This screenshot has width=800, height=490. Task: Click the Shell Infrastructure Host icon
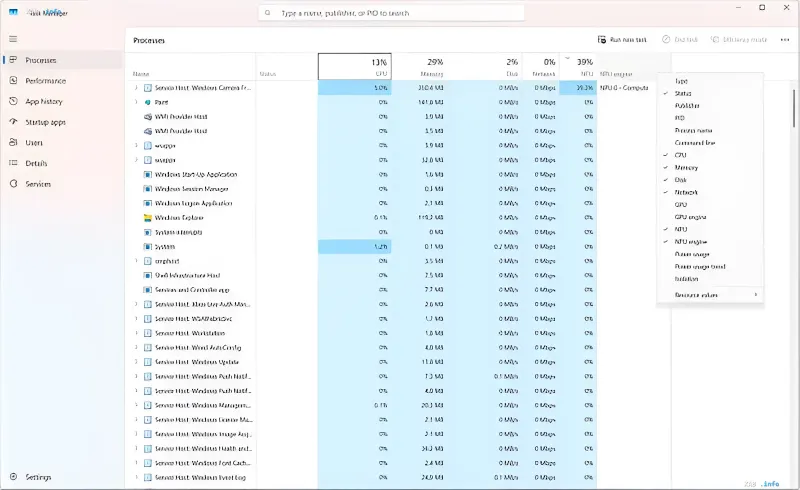[x=147, y=275]
